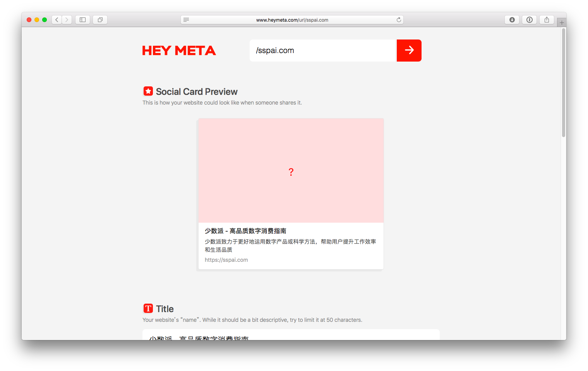Click the card description starting 少数派致力于
Screen dimensions: 588x371
[290, 246]
